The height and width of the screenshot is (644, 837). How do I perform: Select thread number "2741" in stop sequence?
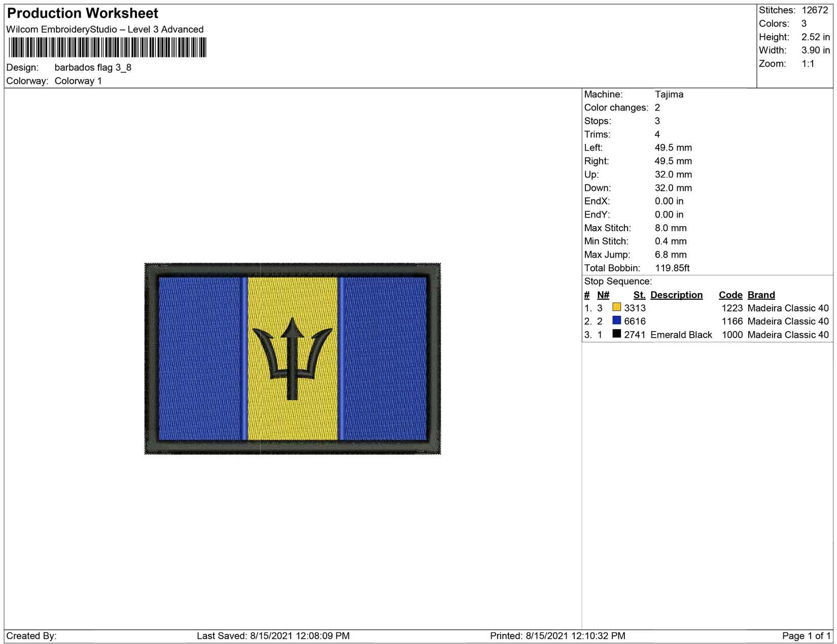(635, 335)
